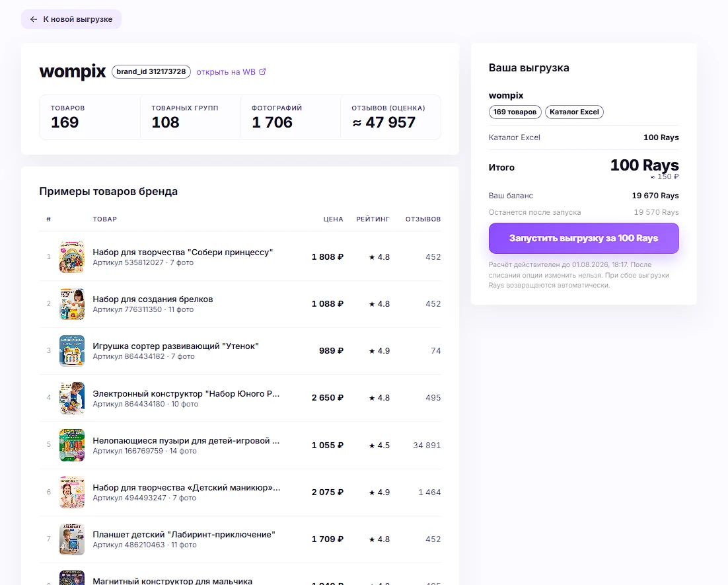
Task: Click the external link icon next to открыть на WB
Action: (x=262, y=71)
